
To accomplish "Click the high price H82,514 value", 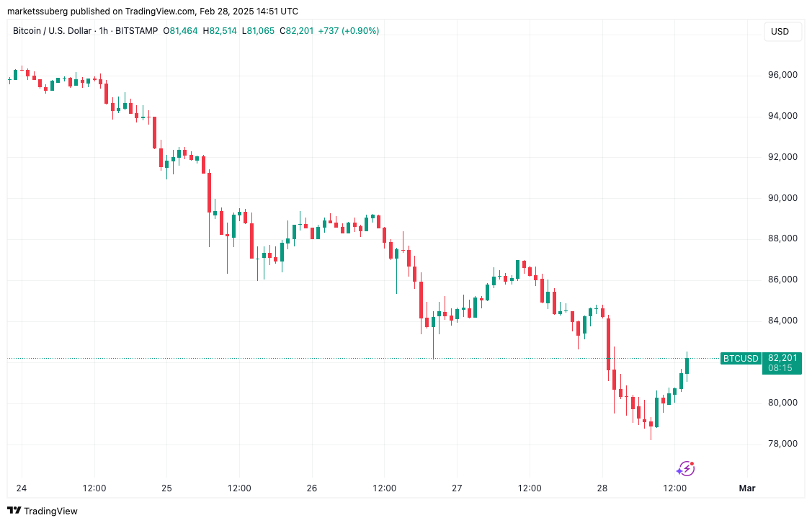I will tap(220, 31).
